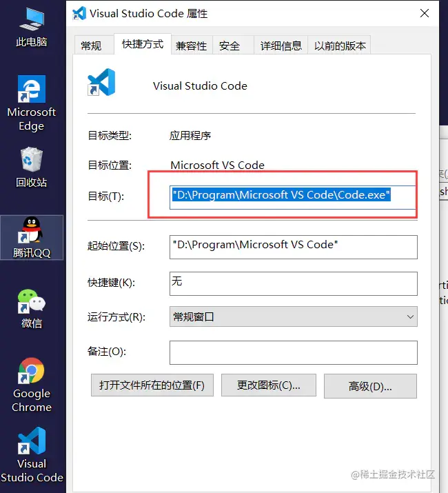448x493 pixels.
Task: Click the 更改图标 button
Action: [269, 385]
